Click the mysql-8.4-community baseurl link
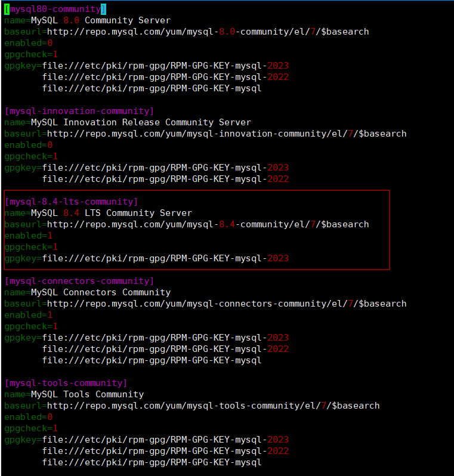 pyautogui.click(x=208, y=224)
